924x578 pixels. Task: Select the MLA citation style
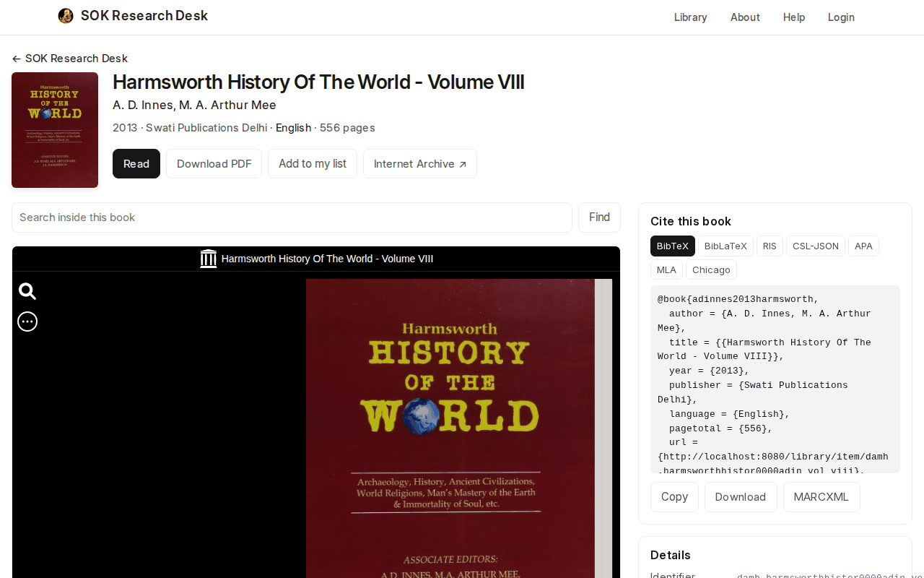pos(667,269)
